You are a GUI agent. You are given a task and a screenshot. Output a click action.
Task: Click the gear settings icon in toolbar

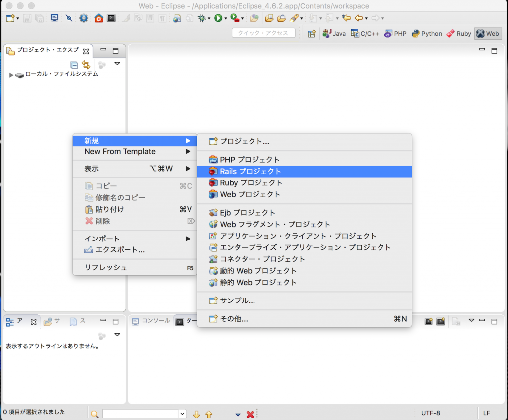coord(83,18)
